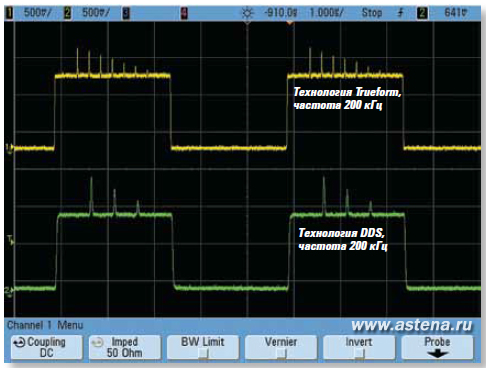Image resolution: width=486 pixels, height=368 pixels.
Task: Click the rising-edge trigger slope icon
Action: click(x=400, y=13)
